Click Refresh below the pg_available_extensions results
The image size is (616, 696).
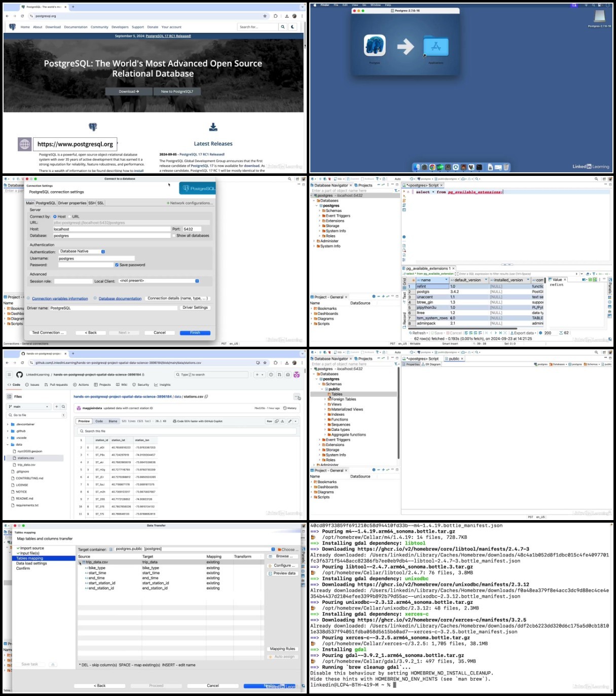point(417,333)
